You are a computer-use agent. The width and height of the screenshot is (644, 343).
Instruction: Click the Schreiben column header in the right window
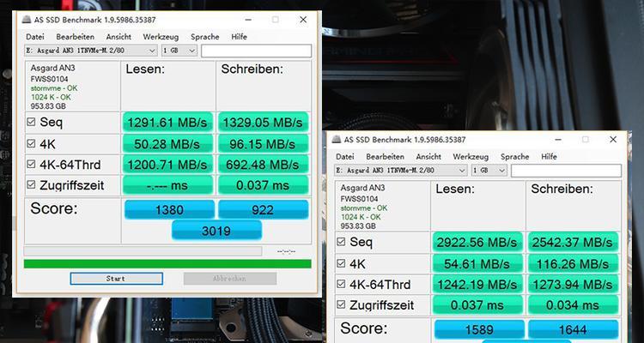pyautogui.click(x=562, y=190)
